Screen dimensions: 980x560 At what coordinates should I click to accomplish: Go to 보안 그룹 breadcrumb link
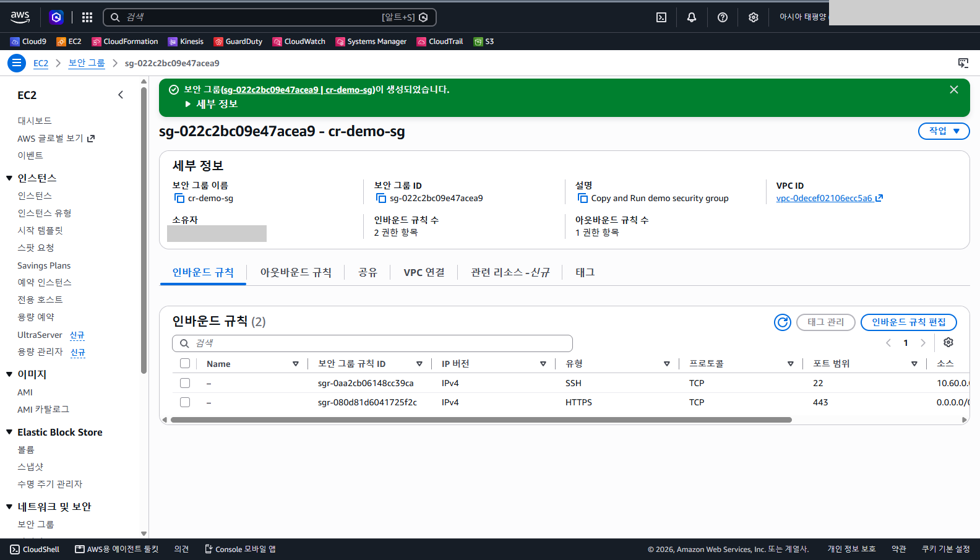click(87, 63)
